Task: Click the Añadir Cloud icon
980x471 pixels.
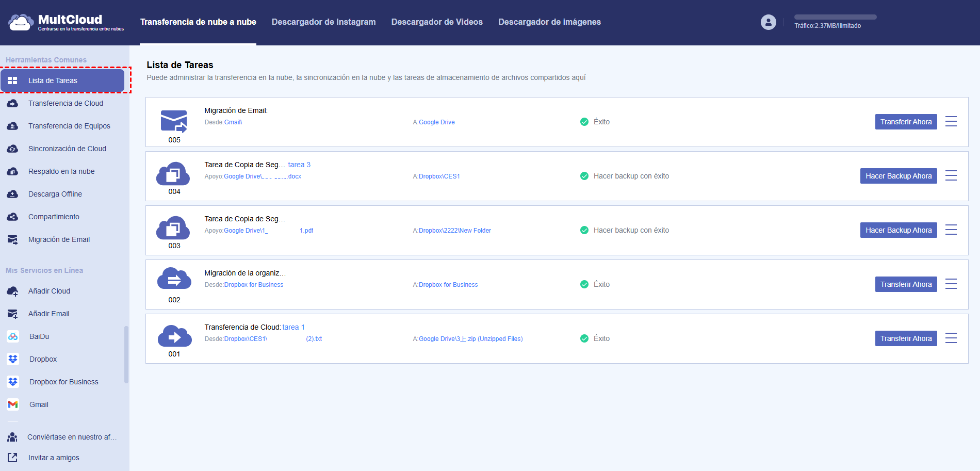Action: [x=13, y=291]
